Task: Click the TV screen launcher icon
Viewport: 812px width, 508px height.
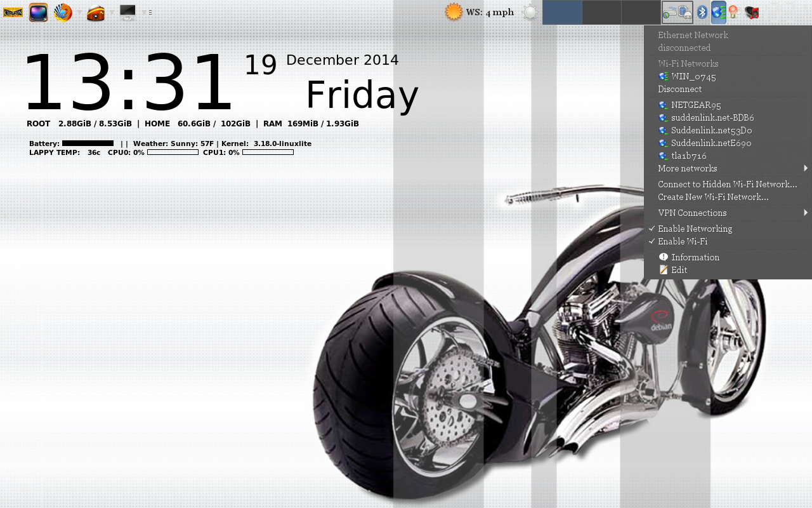Action: tap(39, 12)
